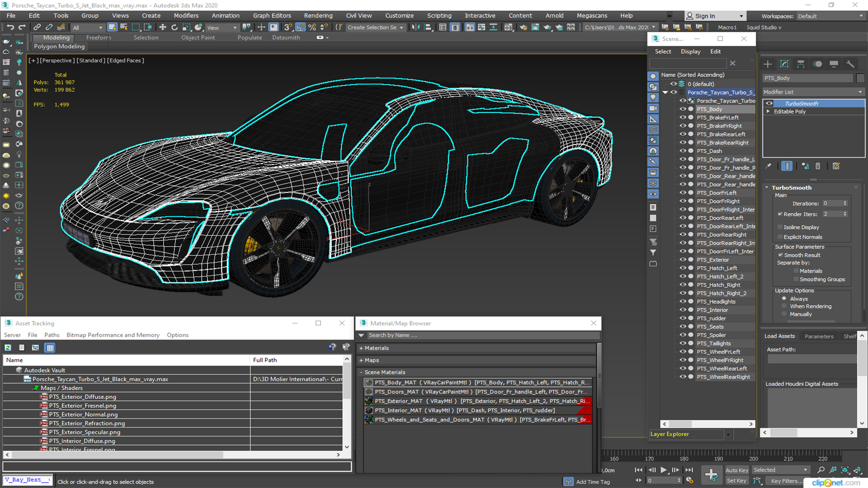Enable Isoline Display checkbox

[780, 227]
